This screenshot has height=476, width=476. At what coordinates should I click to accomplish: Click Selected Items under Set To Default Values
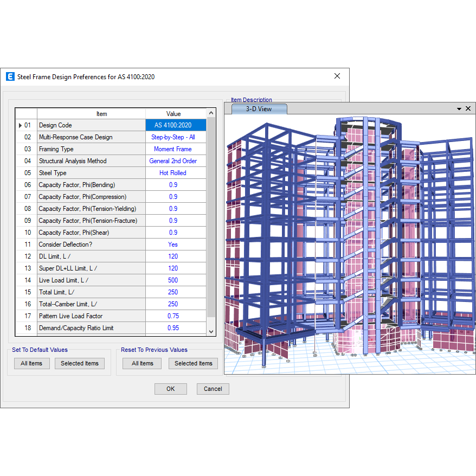[x=80, y=363]
